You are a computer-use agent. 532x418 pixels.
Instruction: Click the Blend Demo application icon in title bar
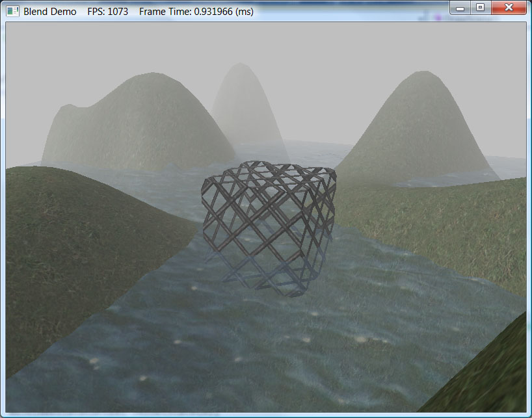pos(13,11)
